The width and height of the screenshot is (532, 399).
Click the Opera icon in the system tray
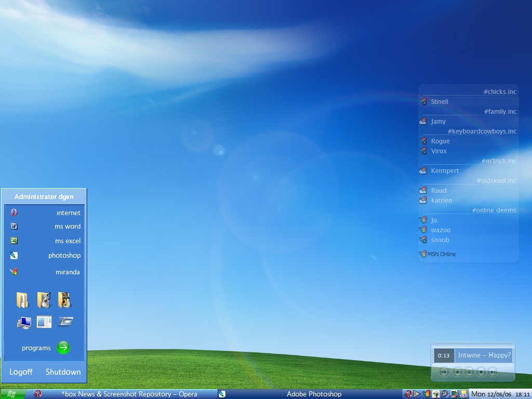pos(408,394)
